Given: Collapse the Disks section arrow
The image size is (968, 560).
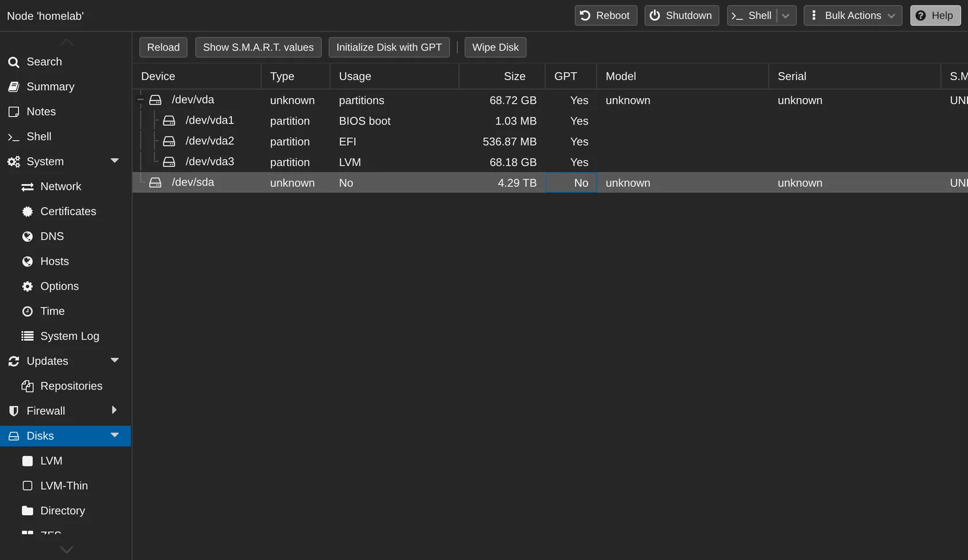Looking at the screenshot, I should 115,435.
